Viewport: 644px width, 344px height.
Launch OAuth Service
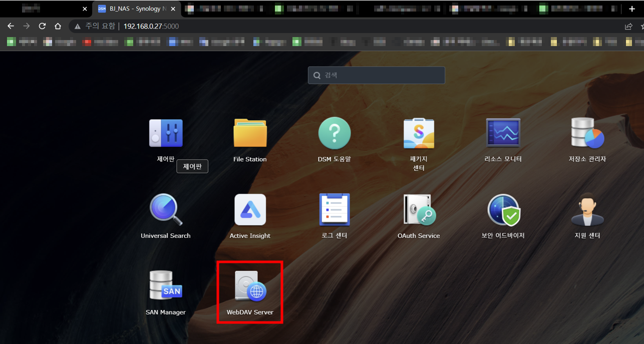tap(420, 210)
